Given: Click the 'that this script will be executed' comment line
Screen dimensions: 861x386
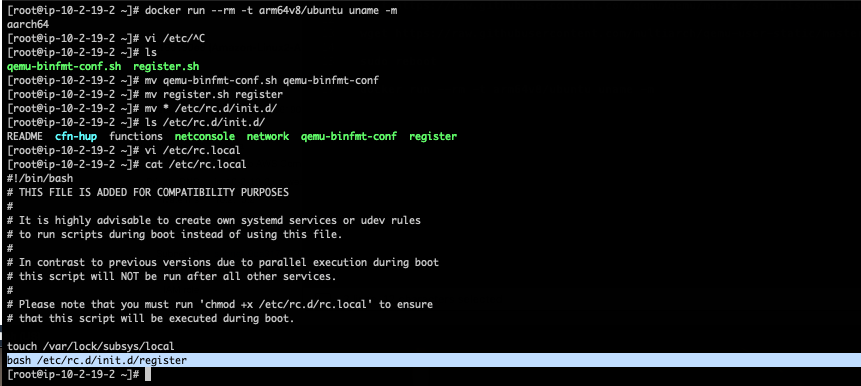Looking at the screenshot, I should (x=151, y=318).
